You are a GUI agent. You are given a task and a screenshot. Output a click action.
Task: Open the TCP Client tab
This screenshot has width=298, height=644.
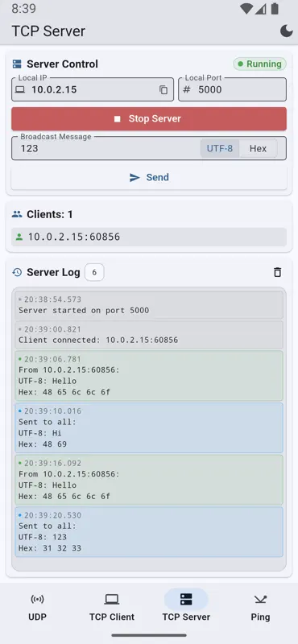coord(112,607)
